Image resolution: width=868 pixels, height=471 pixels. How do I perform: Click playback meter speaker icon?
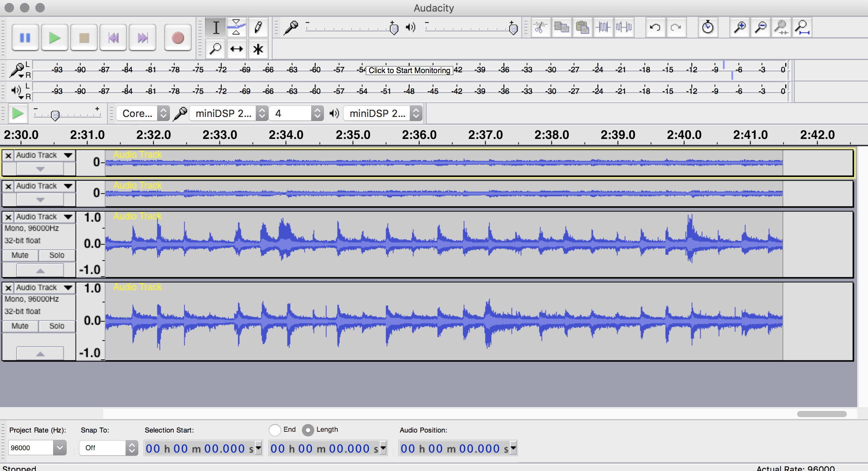(16, 91)
